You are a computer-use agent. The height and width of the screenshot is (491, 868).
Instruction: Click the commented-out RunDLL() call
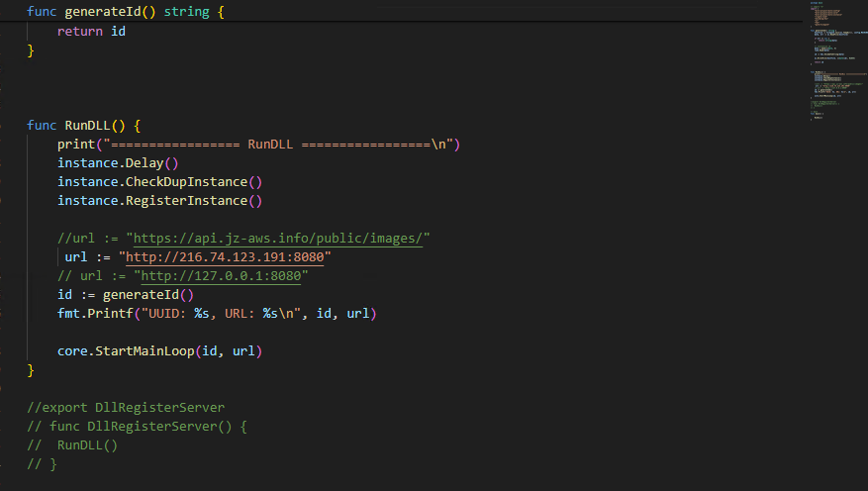[87, 444]
